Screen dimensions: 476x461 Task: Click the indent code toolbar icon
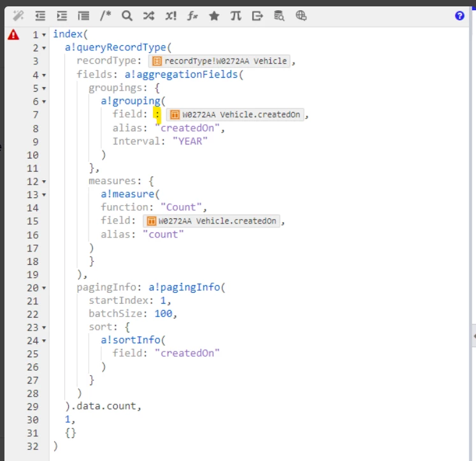click(62, 15)
